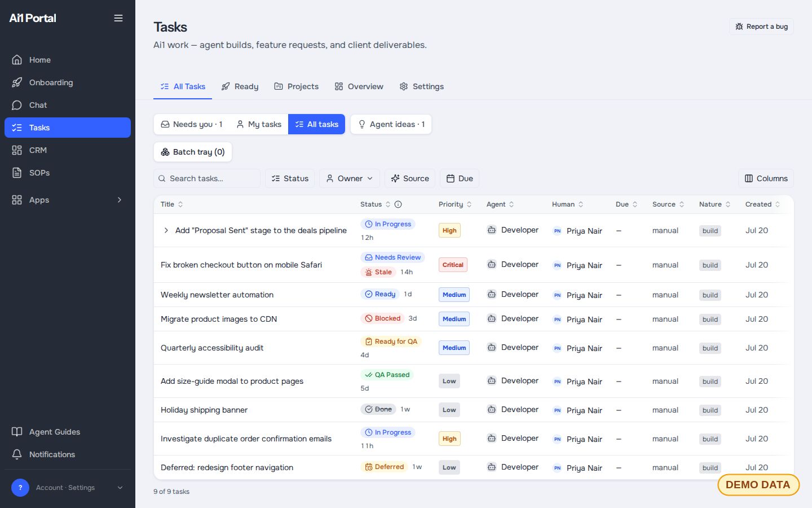The width and height of the screenshot is (812, 508).
Task: Click the status column info icon
Action: (x=398, y=204)
